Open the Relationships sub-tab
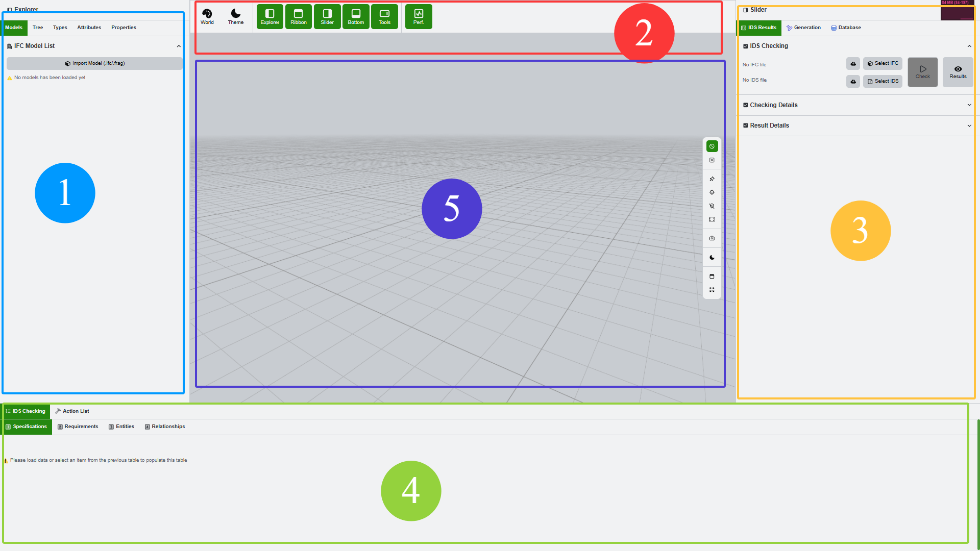 tap(165, 427)
